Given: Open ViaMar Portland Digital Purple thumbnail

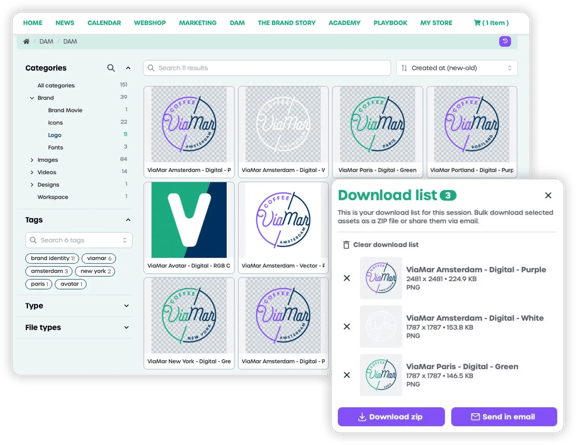Looking at the screenshot, I should (472, 124).
